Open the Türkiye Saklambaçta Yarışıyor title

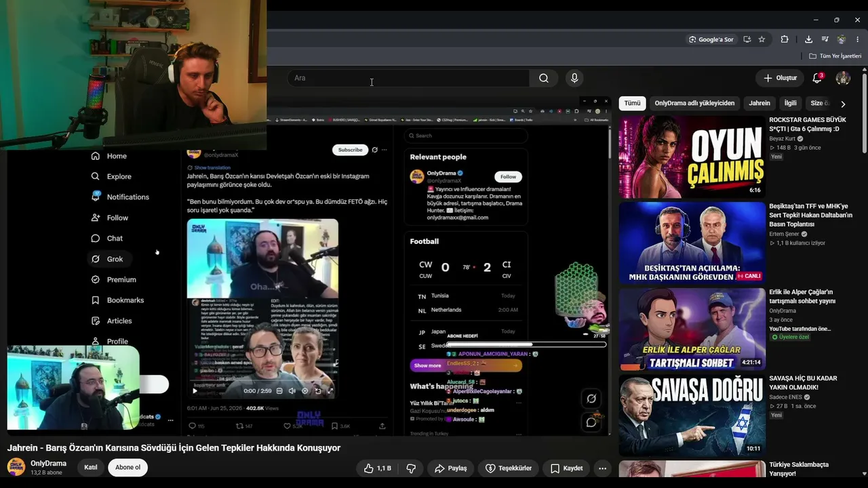[799, 469]
